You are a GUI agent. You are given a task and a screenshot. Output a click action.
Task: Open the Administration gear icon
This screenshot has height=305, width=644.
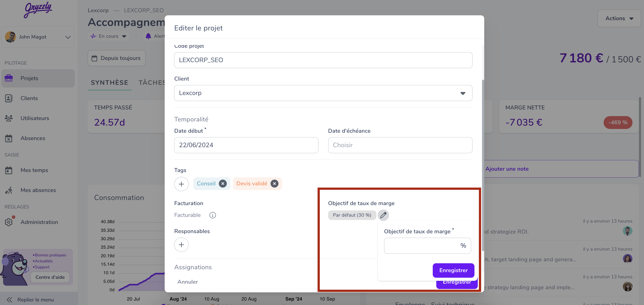pos(9,222)
